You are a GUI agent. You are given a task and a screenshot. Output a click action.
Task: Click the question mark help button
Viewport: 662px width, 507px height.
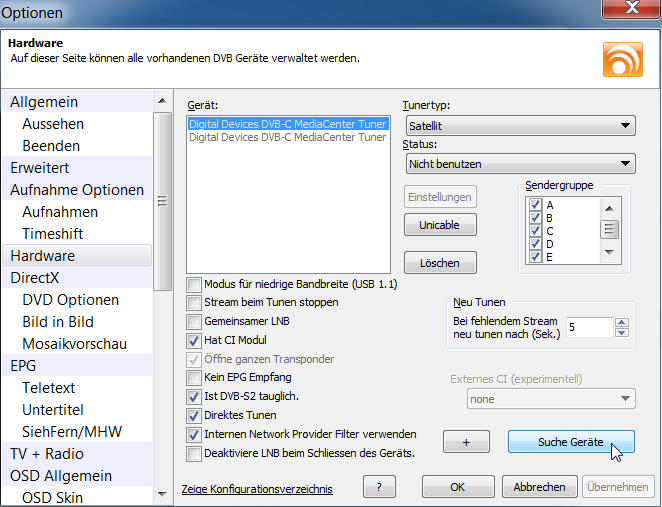(379, 487)
